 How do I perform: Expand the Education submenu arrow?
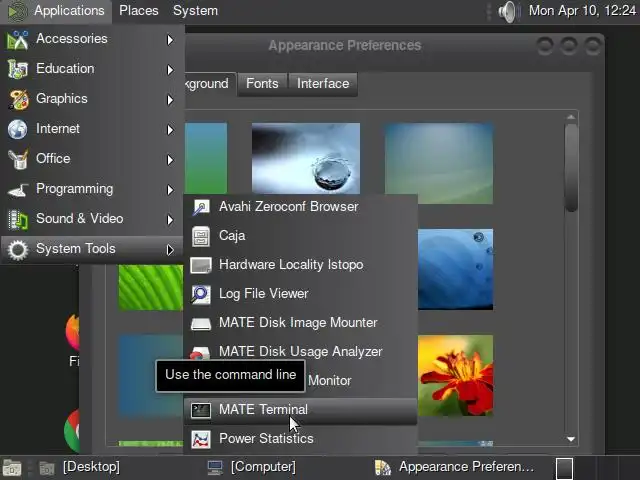click(170, 70)
